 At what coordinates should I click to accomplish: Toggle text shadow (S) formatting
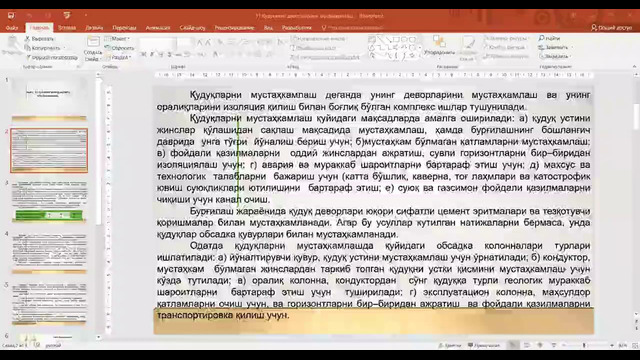[169, 54]
